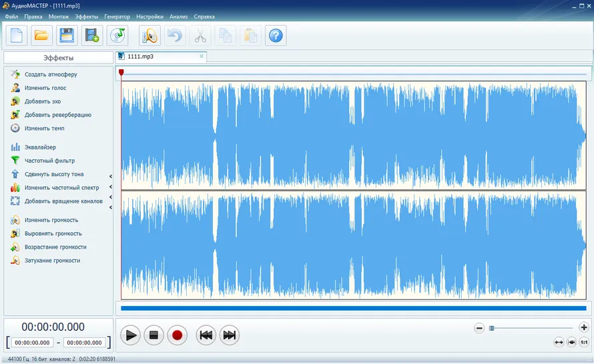The width and height of the screenshot is (594, 364).
Task: Select Изменить голос effect
Action: coord(45,88)
